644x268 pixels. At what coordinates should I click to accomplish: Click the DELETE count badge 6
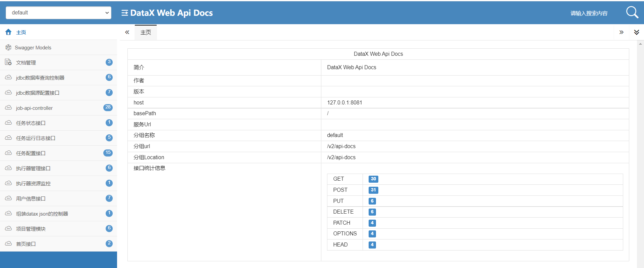pos(372,212)
